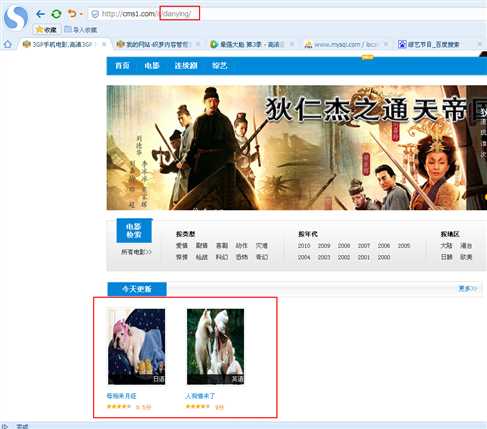Switch to the 最强大脑 第3季 tab
Screen dimensions: 487x429
(x=248, y=44)
